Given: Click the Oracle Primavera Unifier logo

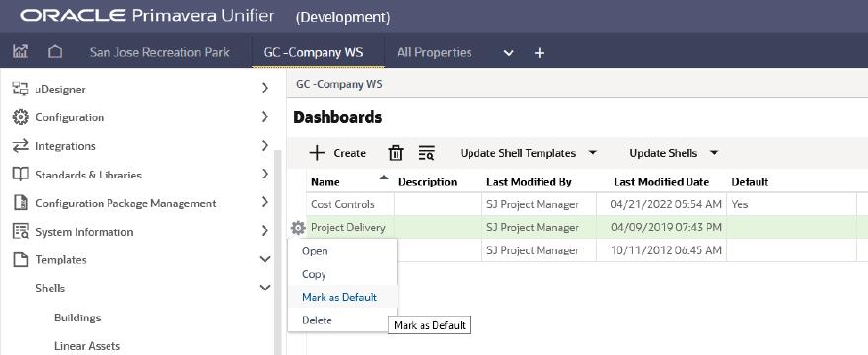Looking at the screenshot, I should [x=147, y=16].
